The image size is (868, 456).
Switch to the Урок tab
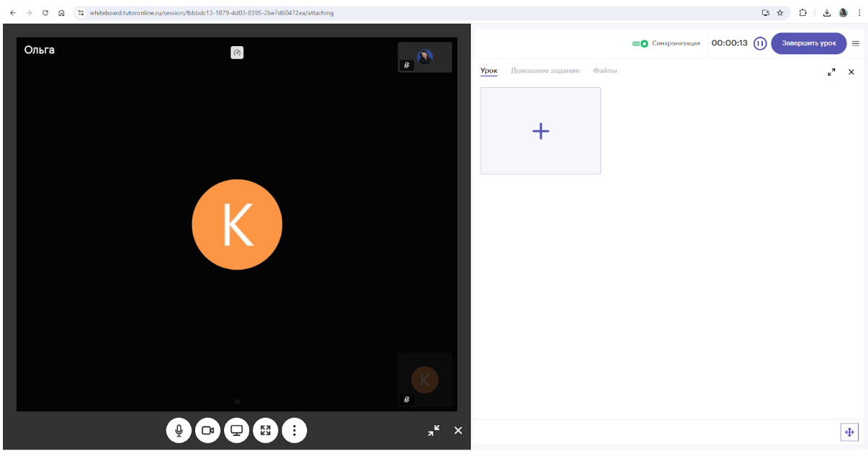point(489,71)
